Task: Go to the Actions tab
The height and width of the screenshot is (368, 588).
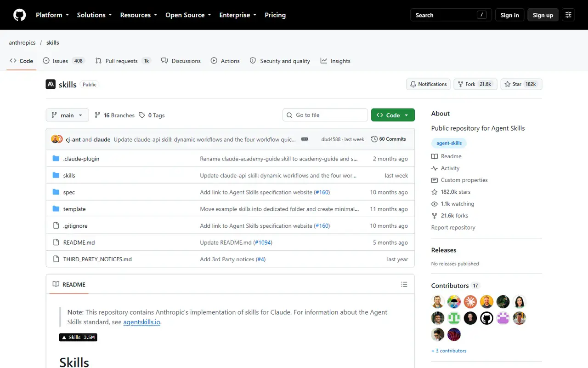Action: [x=225, y=61]
